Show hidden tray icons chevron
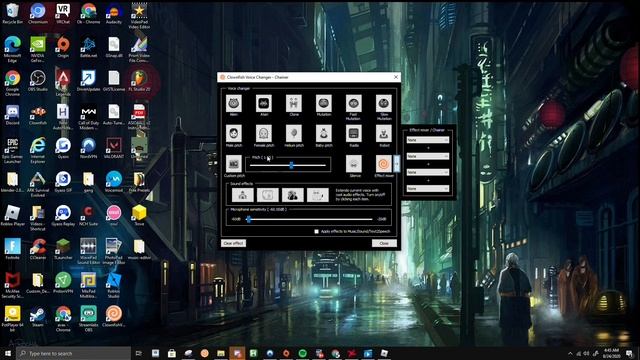This screenshot has height=360, width=640. [570, 353]
